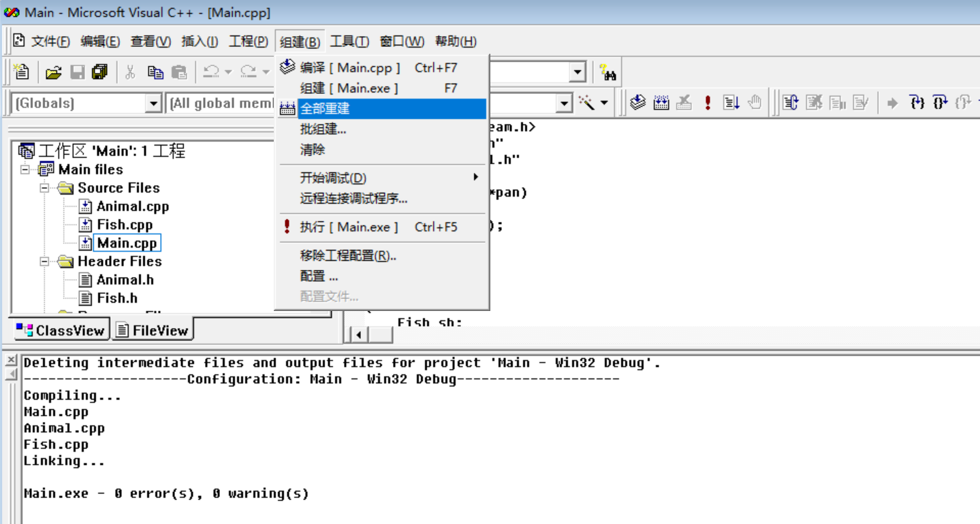The width and height of the screenshot is (980, 524).
Task: Open the 工程(P) menu
Action: (248, 42)
